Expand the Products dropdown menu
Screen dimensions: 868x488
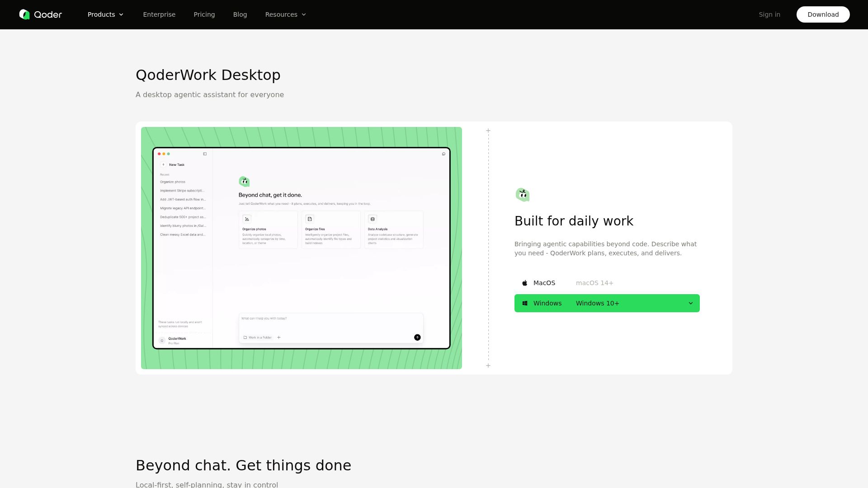click(106, 14)
